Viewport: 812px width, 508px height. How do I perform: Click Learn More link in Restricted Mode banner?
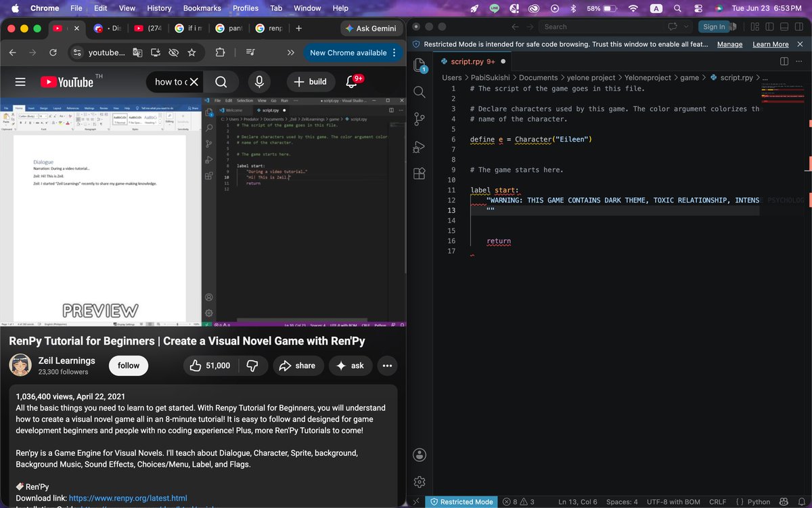click(x=770, y=44)
